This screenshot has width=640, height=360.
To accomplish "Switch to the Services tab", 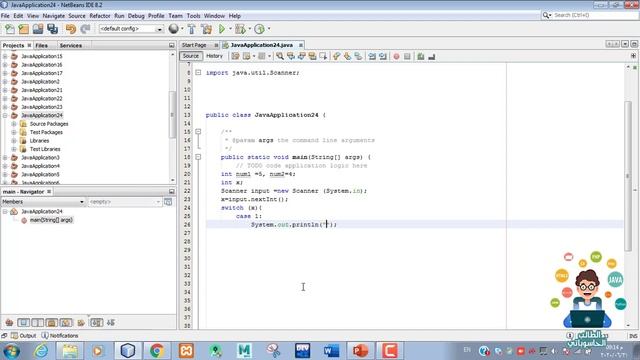I will [71, 45].
